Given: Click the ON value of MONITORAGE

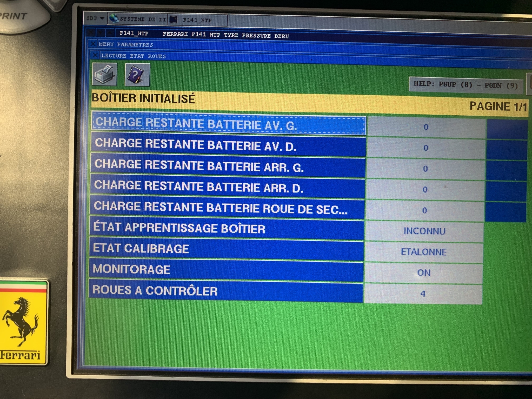Looking at the screenshot, I should pos(424,273).
